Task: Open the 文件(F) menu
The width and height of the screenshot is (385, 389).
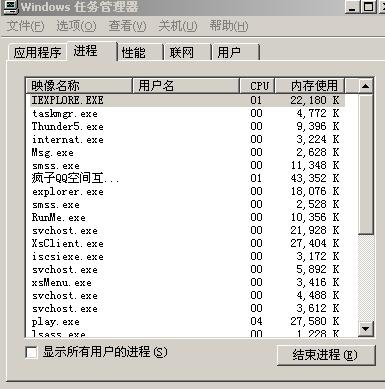Action: pos(25,26)
